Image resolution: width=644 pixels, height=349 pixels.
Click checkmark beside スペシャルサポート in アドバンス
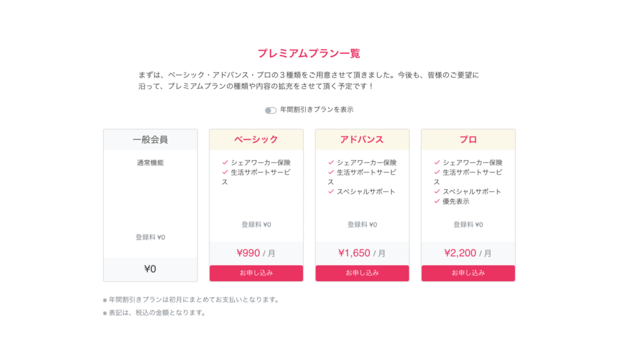tap(331, 192)
